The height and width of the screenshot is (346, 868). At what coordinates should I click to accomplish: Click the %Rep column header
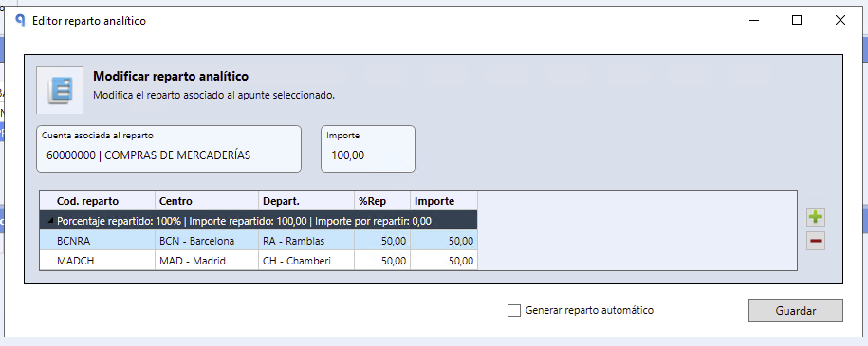click(x=382, y=201)
